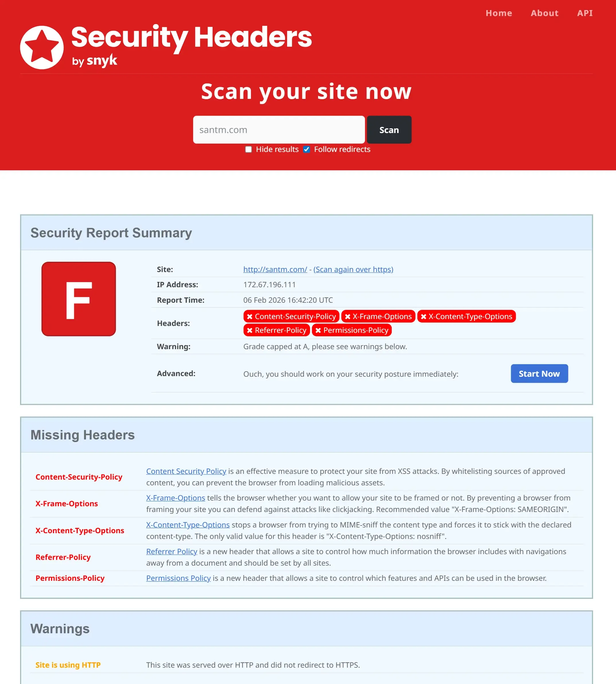Click the Referrer-Policy header badge
This screenshot has height=684, width=616.
click(x=276, y=330)
